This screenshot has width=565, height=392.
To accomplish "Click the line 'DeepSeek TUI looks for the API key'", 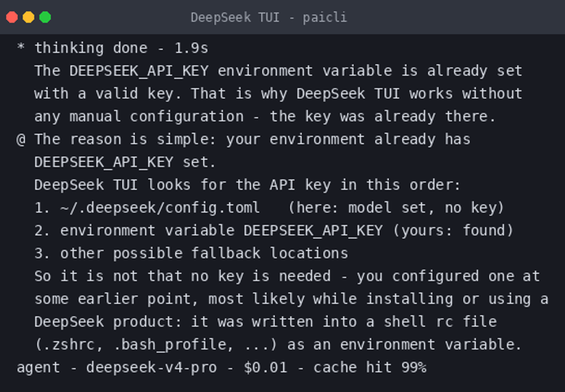I will [248, 185].
